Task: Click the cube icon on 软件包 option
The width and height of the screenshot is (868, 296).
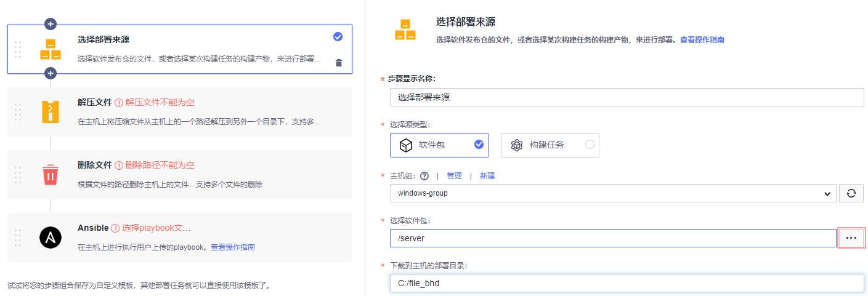Action: [x=405, y=145]
